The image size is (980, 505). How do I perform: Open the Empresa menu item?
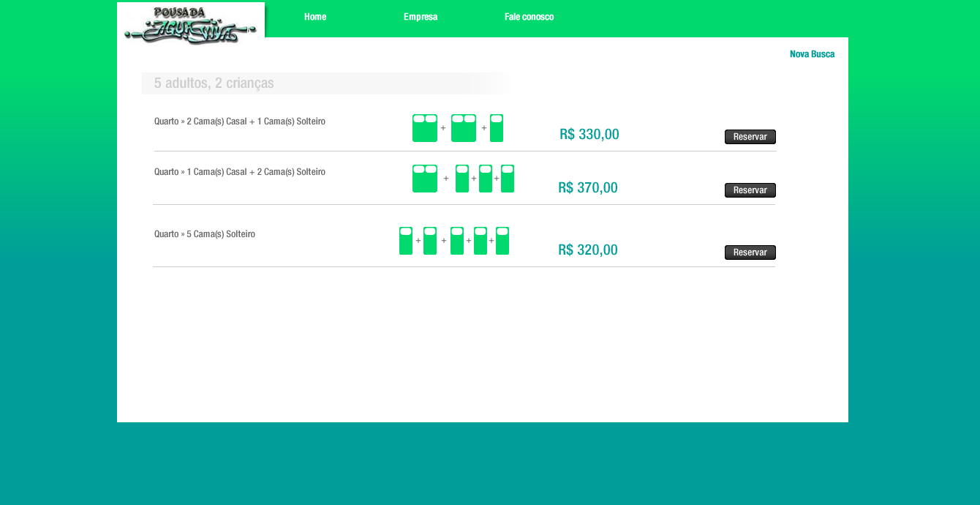click(x=421, y=17)
